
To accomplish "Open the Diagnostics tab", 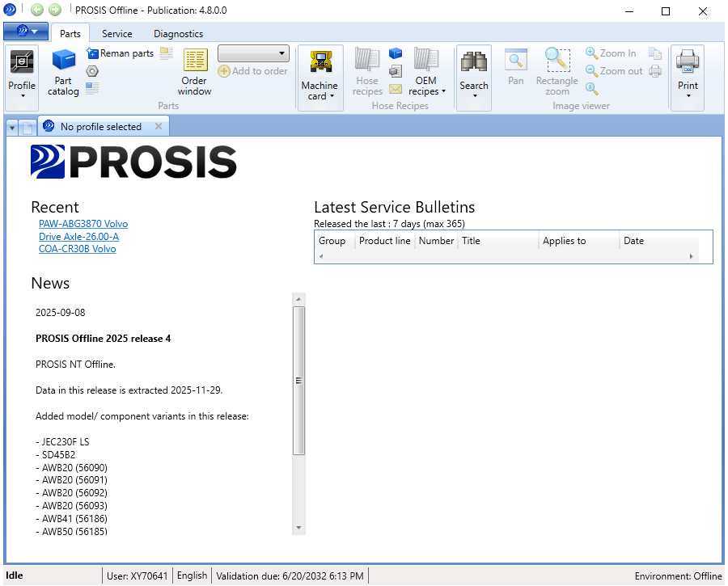I will tap(178, 34).
